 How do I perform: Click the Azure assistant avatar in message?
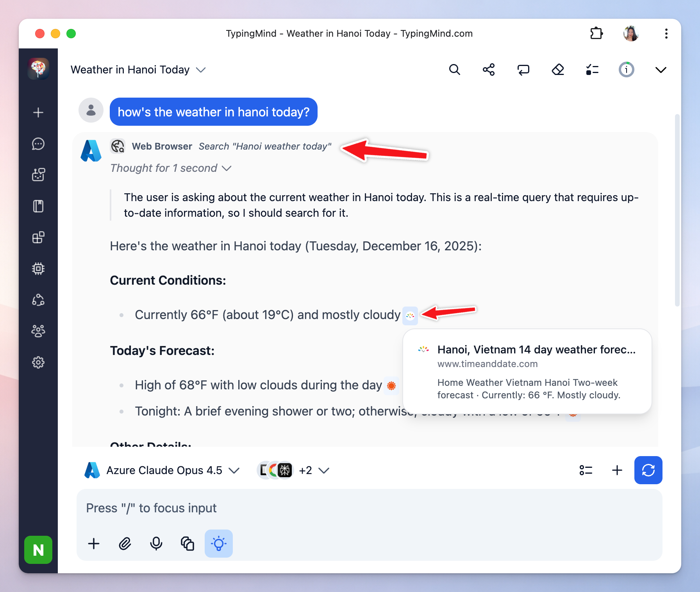pos(91,151)
